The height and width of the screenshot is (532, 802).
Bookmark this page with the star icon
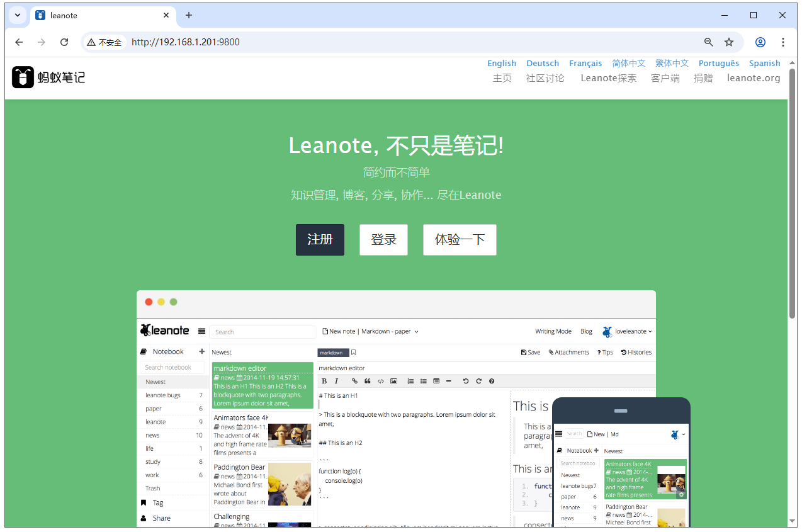(x=729, y=42)
